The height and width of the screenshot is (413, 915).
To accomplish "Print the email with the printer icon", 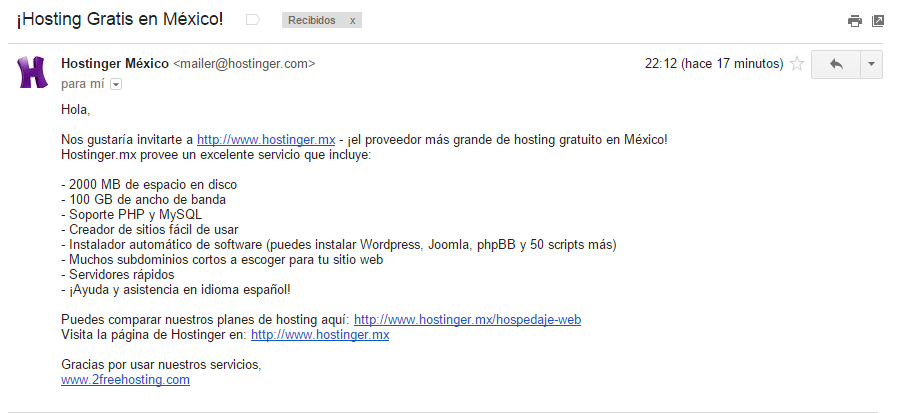I will [x=854, y=21].
